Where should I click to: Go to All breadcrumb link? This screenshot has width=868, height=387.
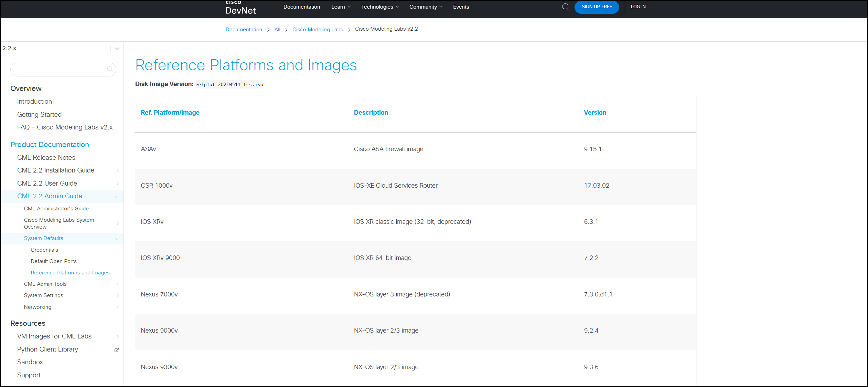[277, 30]
